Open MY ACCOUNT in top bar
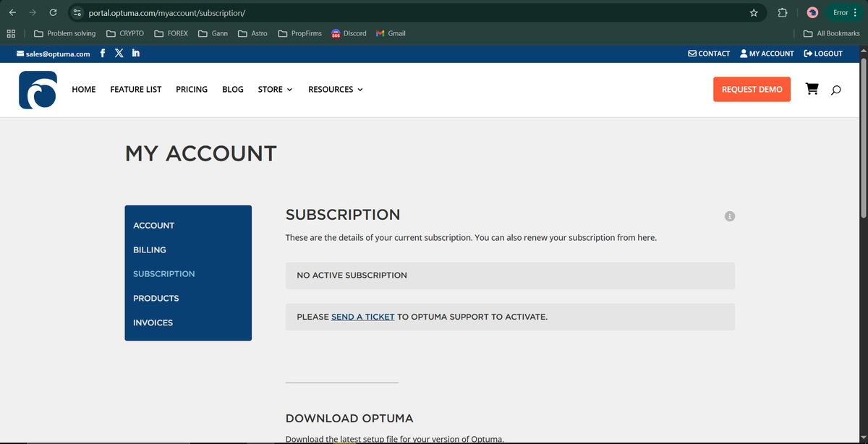This screenshot has width=868, height=444. pyautogui.click(x=767, y=54)
